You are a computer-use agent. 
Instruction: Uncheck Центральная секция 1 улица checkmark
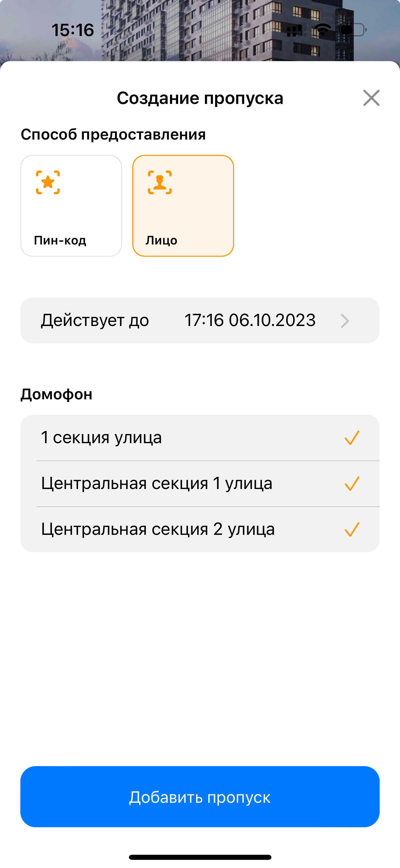coord(352,484)
